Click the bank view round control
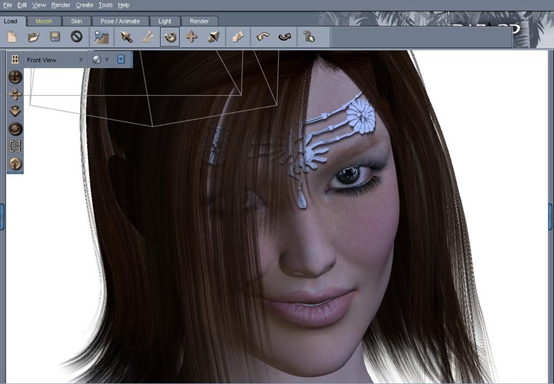554x384 pixels. pos(15,129)
